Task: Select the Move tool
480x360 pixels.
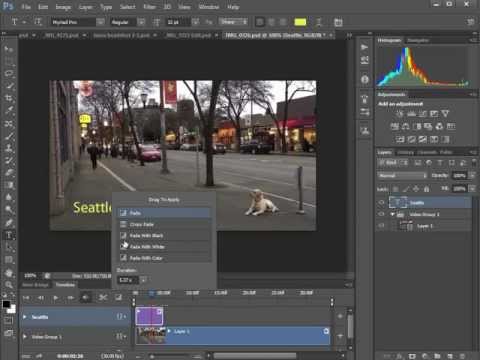Action: (9, 49)
